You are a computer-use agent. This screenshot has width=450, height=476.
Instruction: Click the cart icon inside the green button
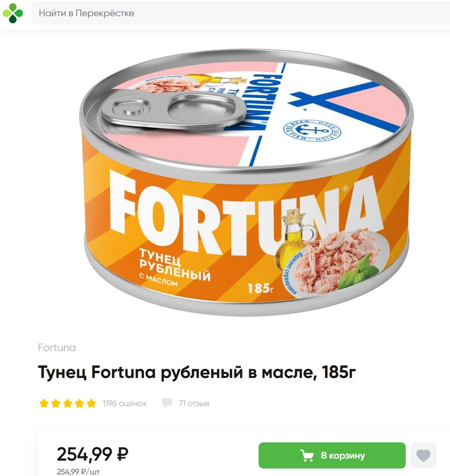(x=307, y=456)
